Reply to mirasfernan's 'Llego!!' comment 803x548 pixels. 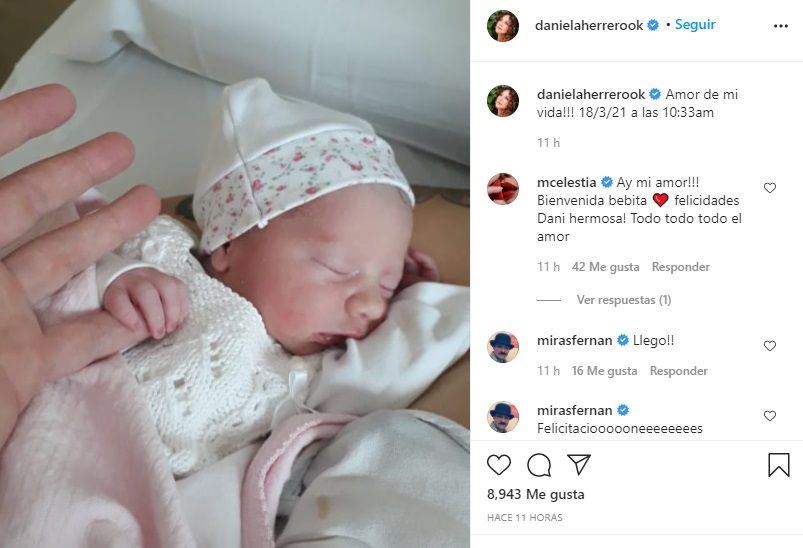pos(679,371)
